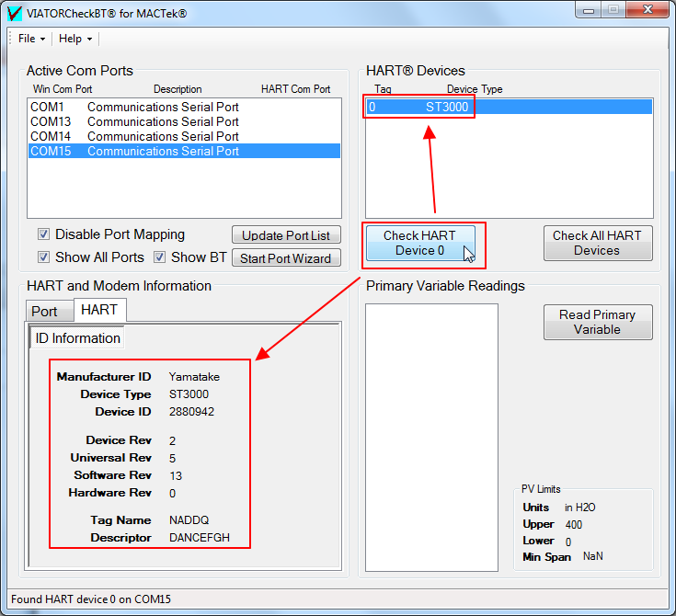Click the Min Span value NaN
Image resolution: width=676 pixels, height=616 pixels.
point(593,556)
